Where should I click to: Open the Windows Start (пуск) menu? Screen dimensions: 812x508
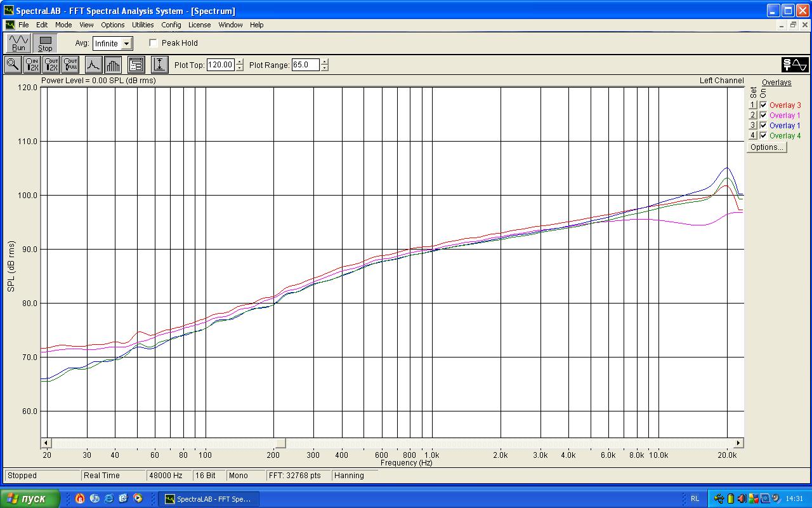[30, 498]
